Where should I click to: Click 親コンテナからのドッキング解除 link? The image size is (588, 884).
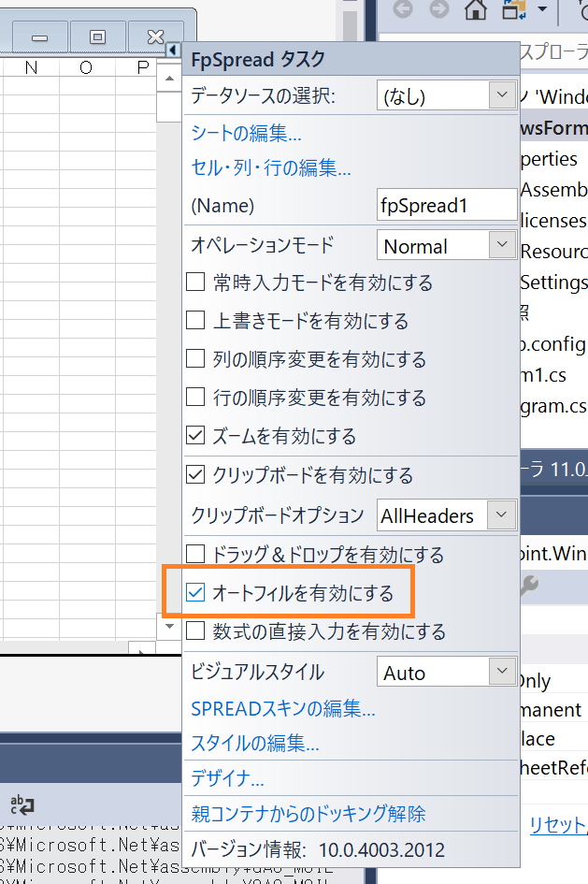[x=308, y=814]
